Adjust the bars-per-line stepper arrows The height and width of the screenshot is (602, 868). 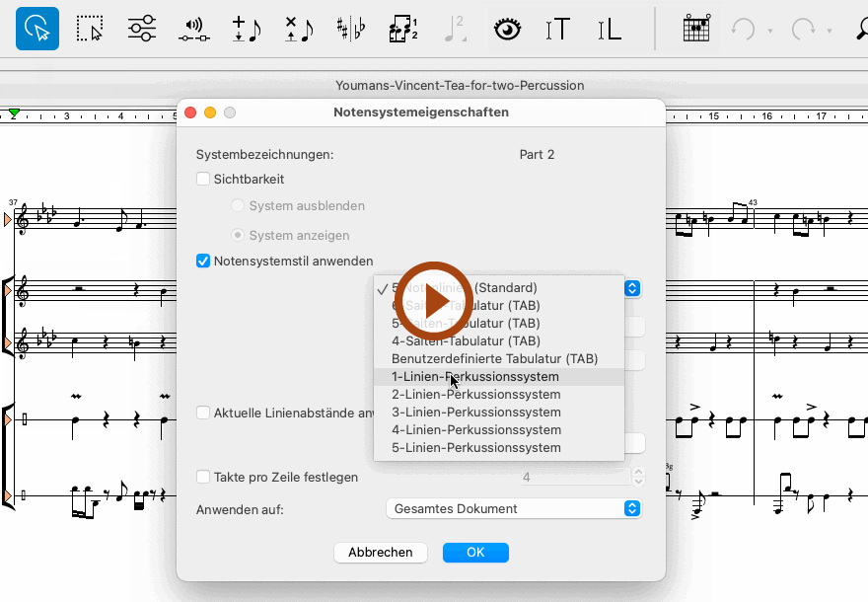coord(638,478)
